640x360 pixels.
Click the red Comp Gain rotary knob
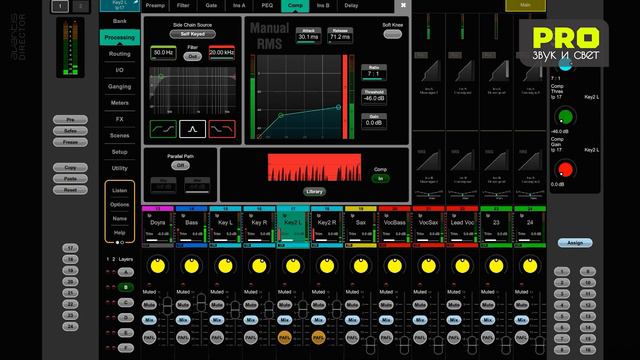[565, 169]
